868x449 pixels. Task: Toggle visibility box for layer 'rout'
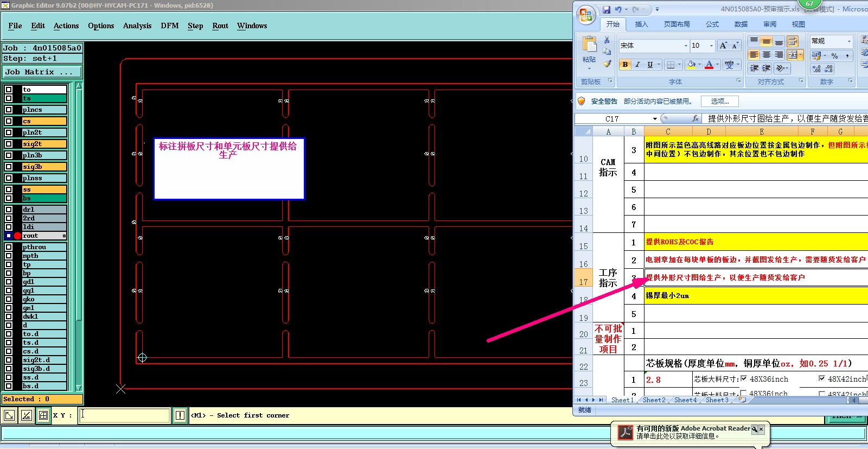pos(9,236)
